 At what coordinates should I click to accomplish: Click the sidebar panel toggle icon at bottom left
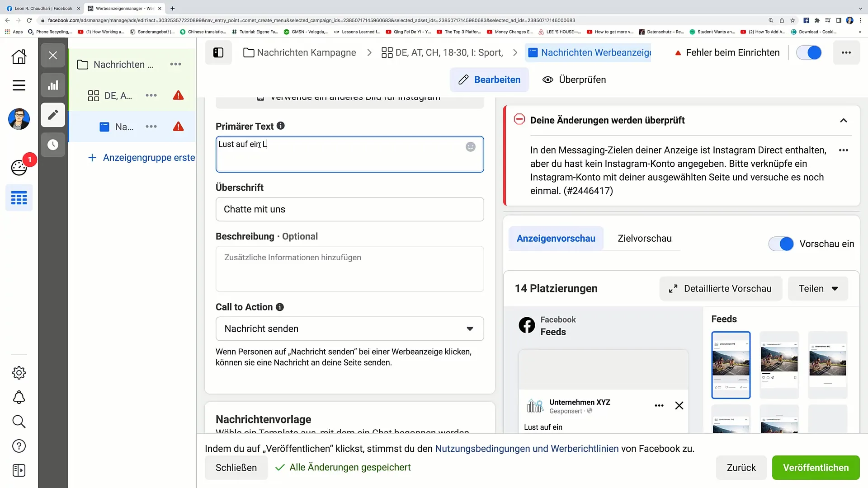pos(19,470)
